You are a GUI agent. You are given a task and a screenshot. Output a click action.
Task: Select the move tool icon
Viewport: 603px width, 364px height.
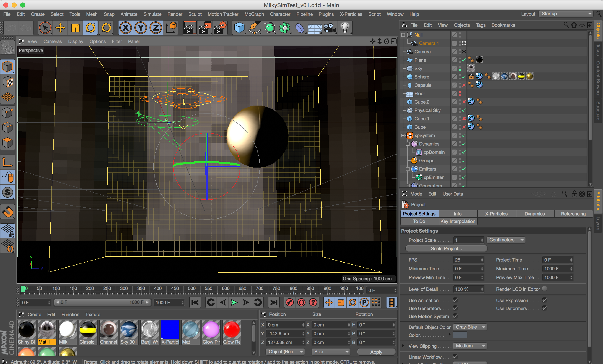click(x=60, y=28)
